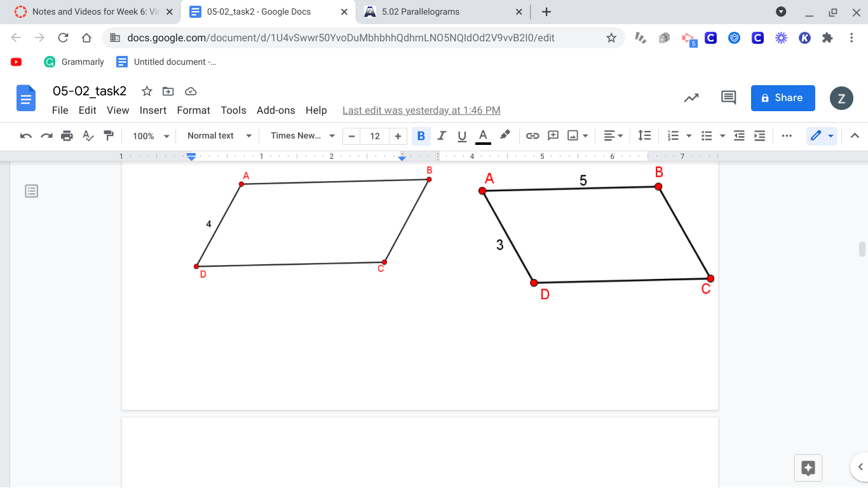
Task: Click the Undo arrow icon
Action: tap(26, 135)
